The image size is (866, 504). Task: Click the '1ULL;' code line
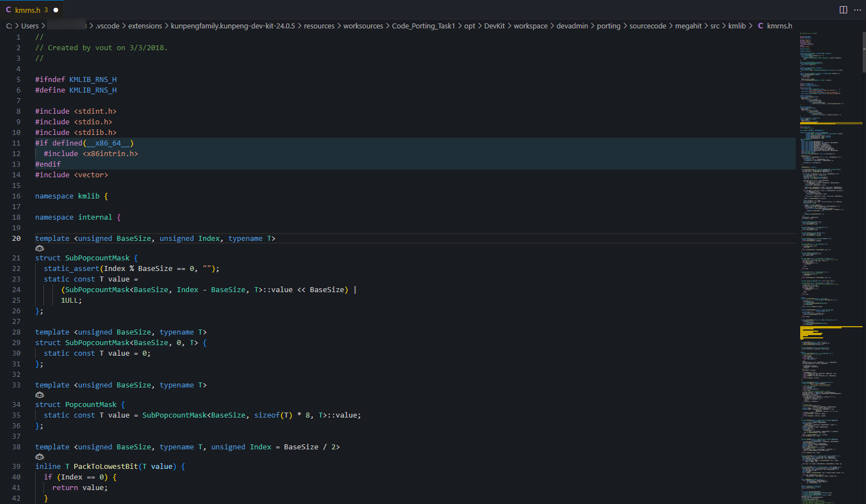pyautogui.click(x=71, y=300)
